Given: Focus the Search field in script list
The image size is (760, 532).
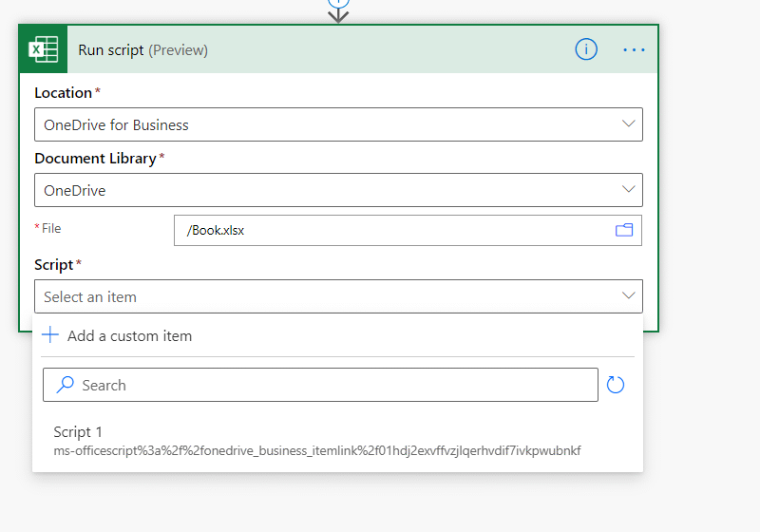Looking at the screenshot, I should tap(320, 385).
